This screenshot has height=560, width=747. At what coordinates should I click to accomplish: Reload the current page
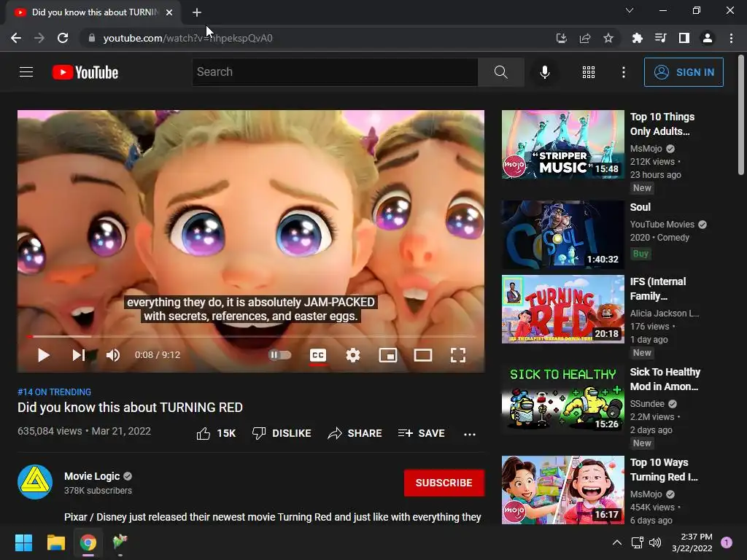coord(63,38)
